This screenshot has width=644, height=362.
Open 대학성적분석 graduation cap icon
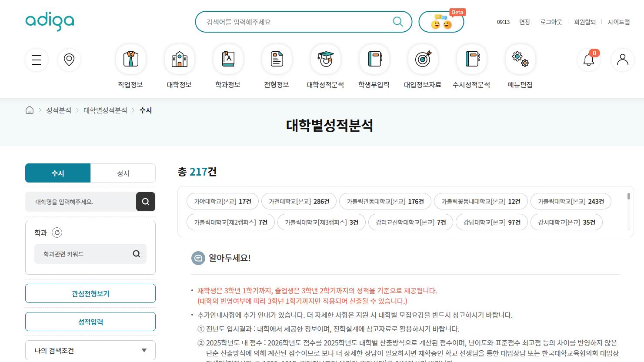pos(325,59)
